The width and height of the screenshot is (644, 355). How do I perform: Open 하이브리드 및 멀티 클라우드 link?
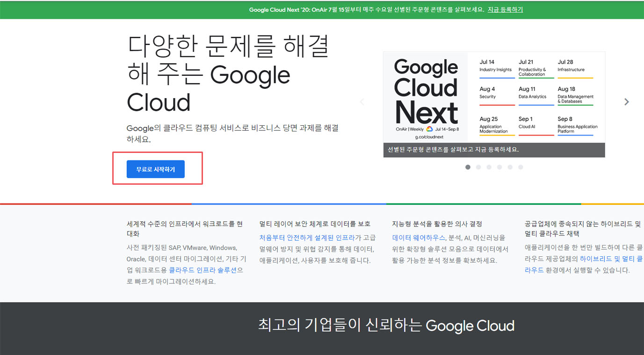584,264
